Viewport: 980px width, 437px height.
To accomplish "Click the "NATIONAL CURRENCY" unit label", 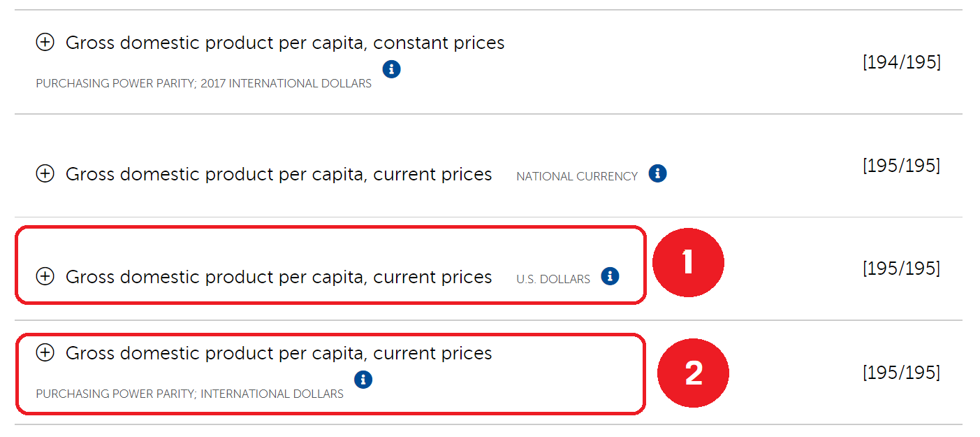I will [x=577, y=176].
